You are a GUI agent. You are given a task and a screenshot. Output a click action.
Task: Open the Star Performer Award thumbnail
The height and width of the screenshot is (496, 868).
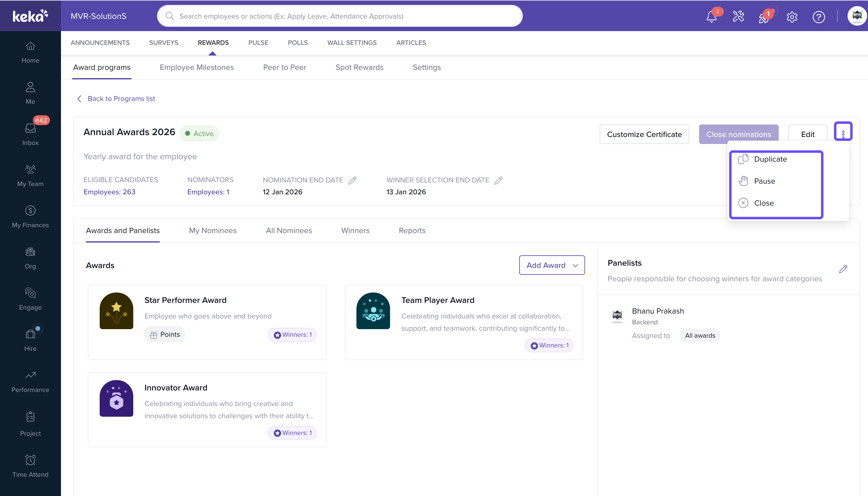pyautogui.click(x=116, y=311)
